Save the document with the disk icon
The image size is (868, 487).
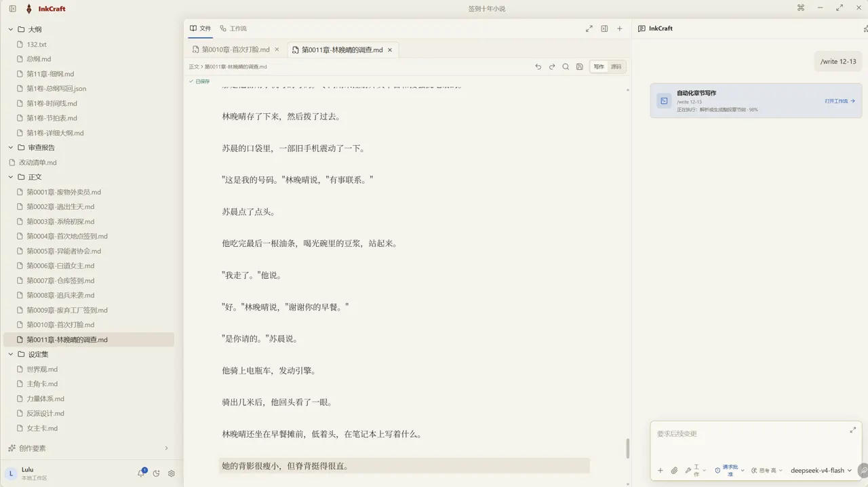click(x=580, y=66)
